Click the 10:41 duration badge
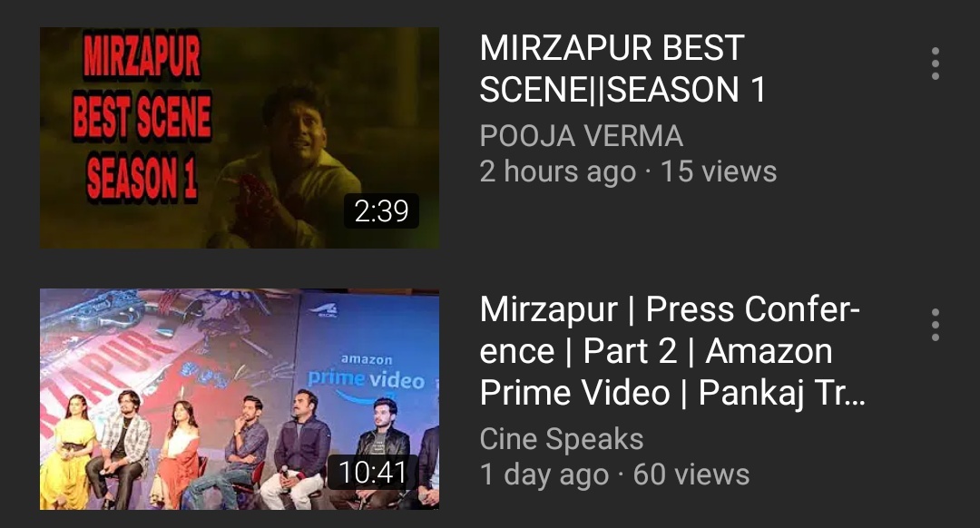Screen dimensions: 980x528 point(373,472)
